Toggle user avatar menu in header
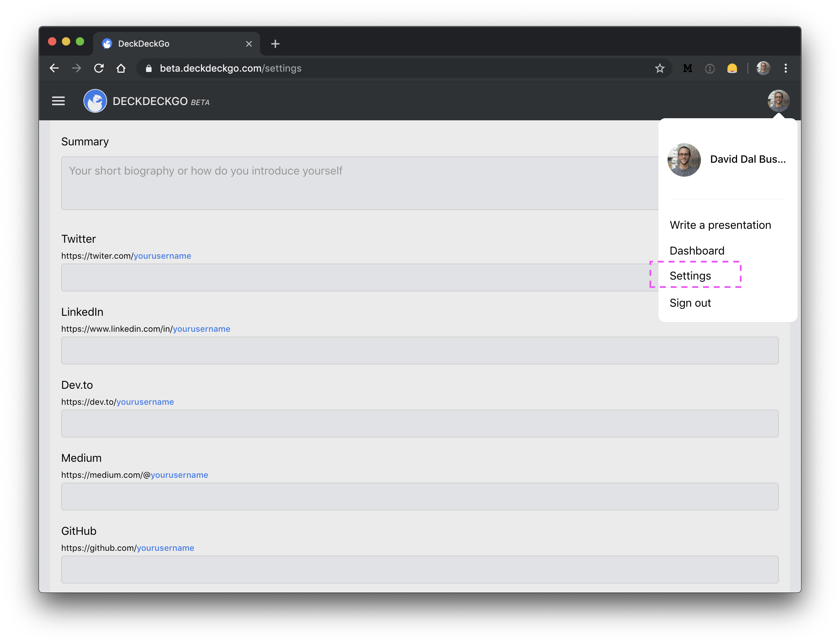This screenshot has height=644, width=840. pos(778,101)
